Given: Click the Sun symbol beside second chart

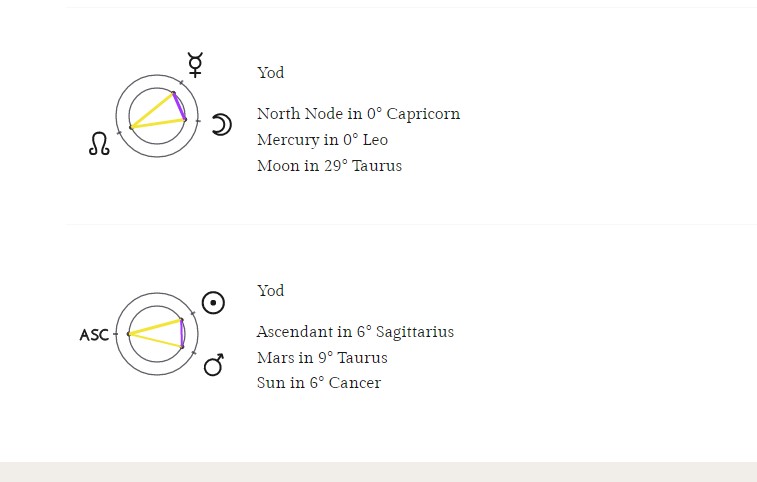Looking at the screenshot, I should [x=213, y=303].
